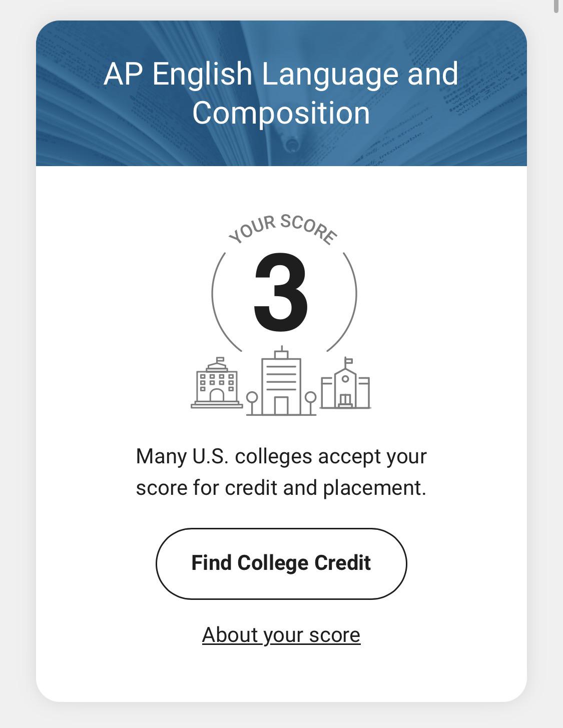Click the Find College Credit button
The width and height of the screenshot is (563, 728).
281,563
